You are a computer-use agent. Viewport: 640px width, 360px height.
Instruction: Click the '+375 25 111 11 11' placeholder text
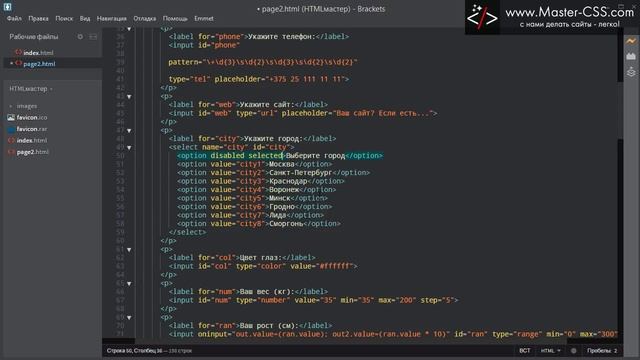[x=305, y=79]
